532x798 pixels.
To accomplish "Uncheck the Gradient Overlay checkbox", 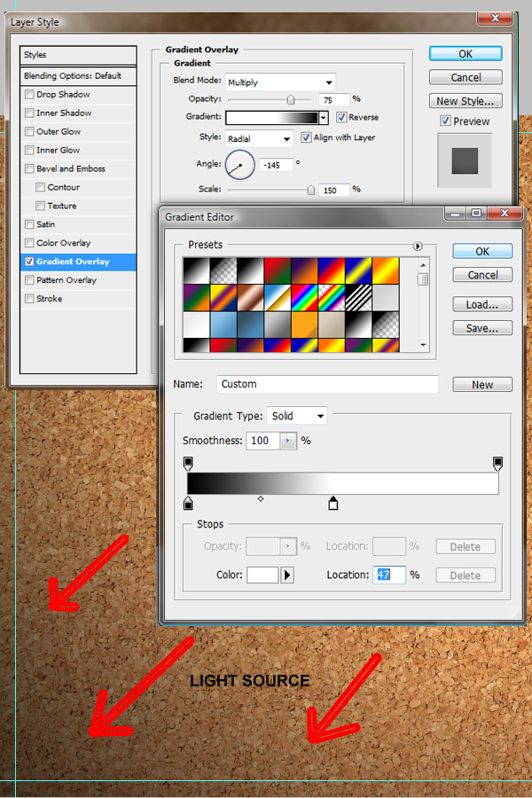I will pyautogui.click(x=29, y=262).
